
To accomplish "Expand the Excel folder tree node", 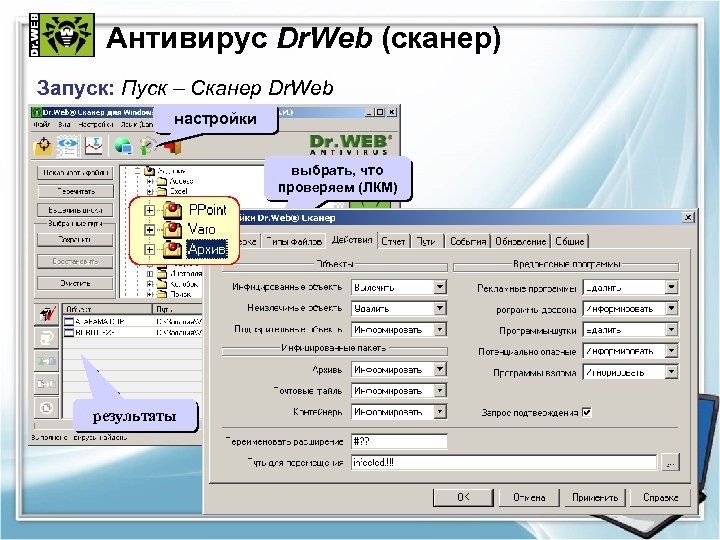I will click(149, 191).
